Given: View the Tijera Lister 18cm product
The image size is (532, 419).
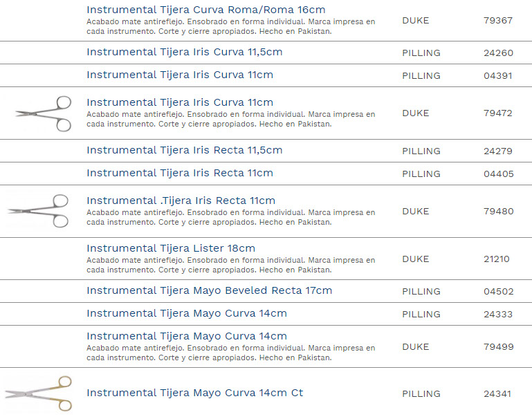Looking at the screenshot, I should (170, 248).
